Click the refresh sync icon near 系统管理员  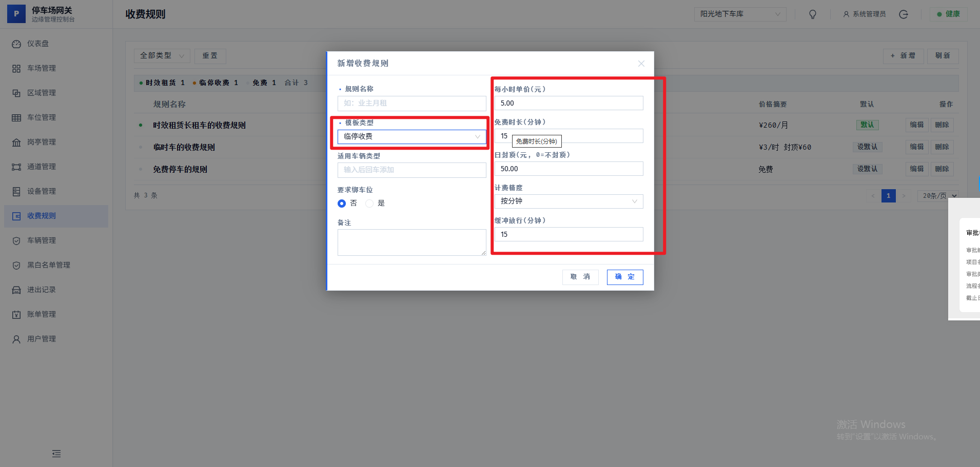[904, 14]
